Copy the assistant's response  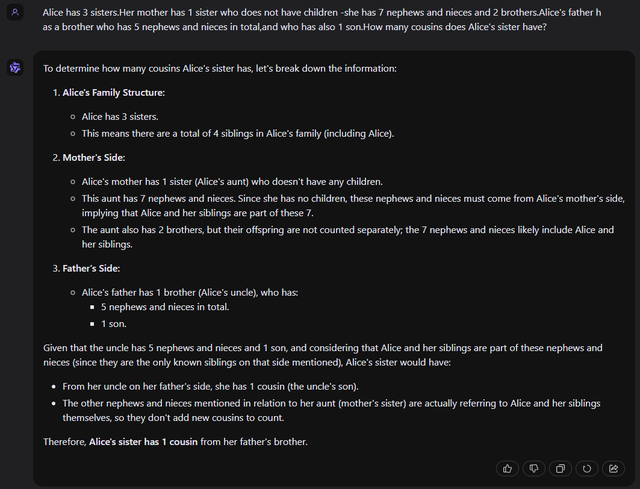pyautogui.click(x=560, y=468)
